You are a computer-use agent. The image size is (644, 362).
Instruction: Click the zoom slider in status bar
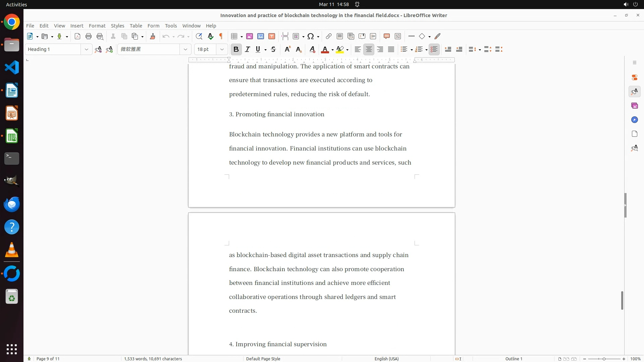604,359
